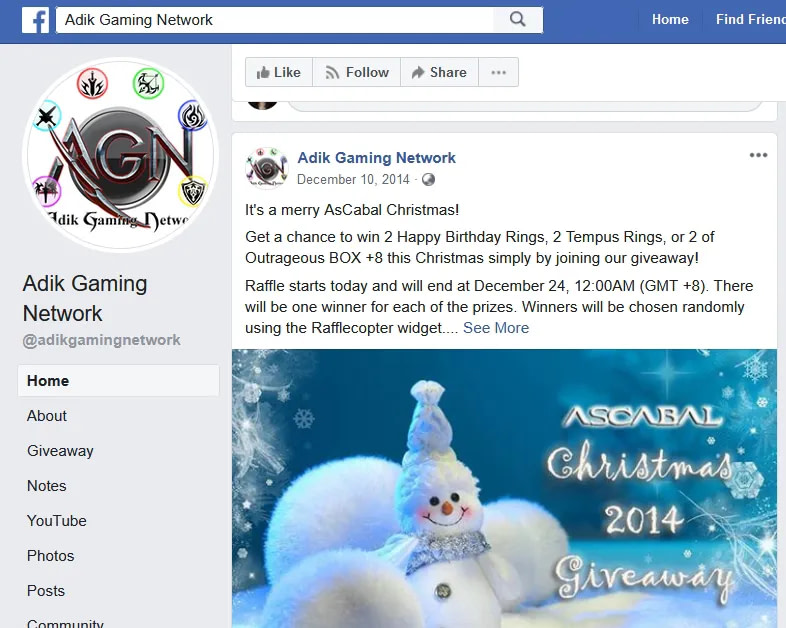
Task: Click the Facebook logo icon
Action: 36,20
